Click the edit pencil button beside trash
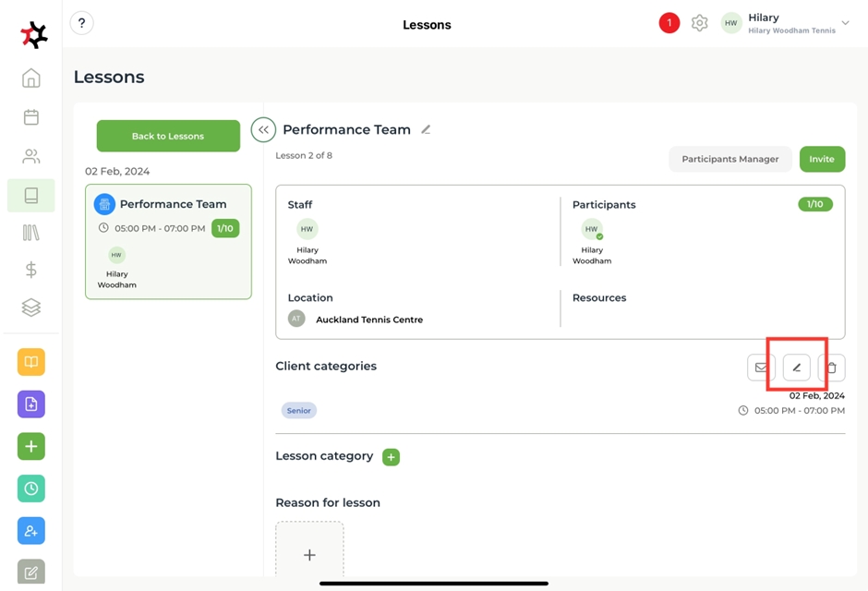The height and width of the screenshot is (591, 868). pyautogui.click(x=796, y=368)
